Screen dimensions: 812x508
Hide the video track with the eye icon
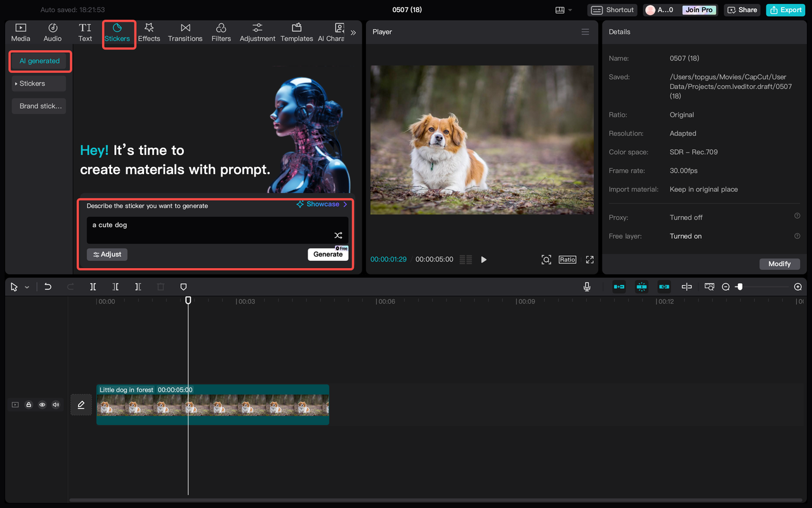coord(42,404)
